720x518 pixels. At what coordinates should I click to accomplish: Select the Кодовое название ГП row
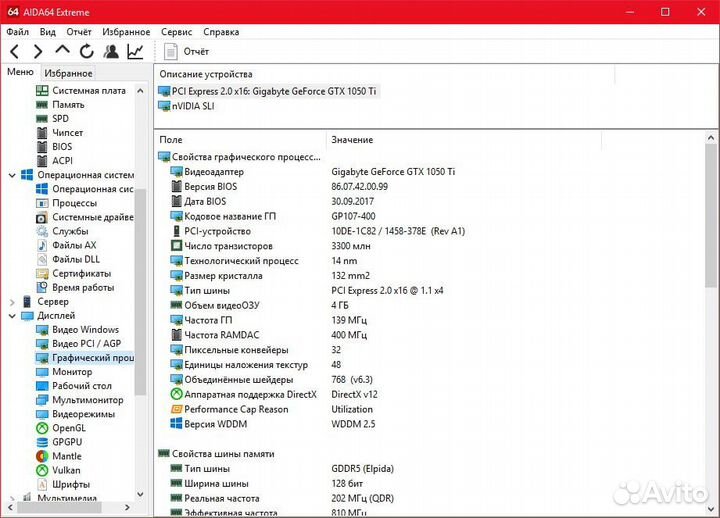273,216
